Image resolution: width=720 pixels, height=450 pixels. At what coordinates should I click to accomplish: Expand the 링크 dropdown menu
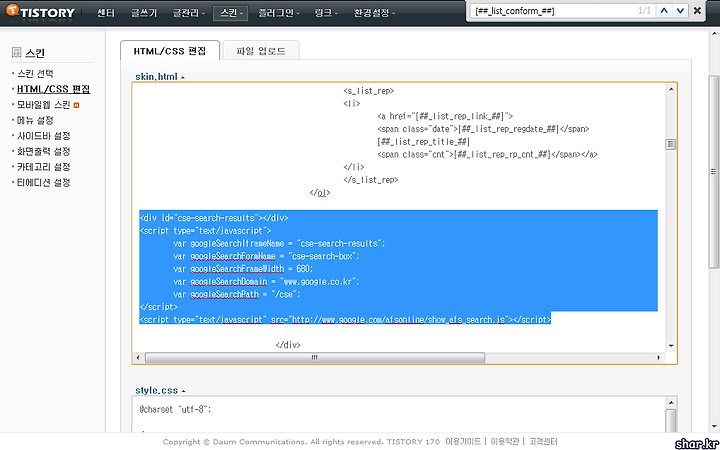coord(326,13)
